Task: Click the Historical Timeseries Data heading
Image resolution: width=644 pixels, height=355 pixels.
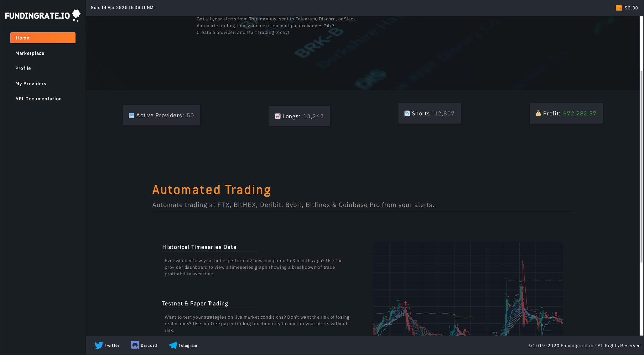Action: (199, 247)
